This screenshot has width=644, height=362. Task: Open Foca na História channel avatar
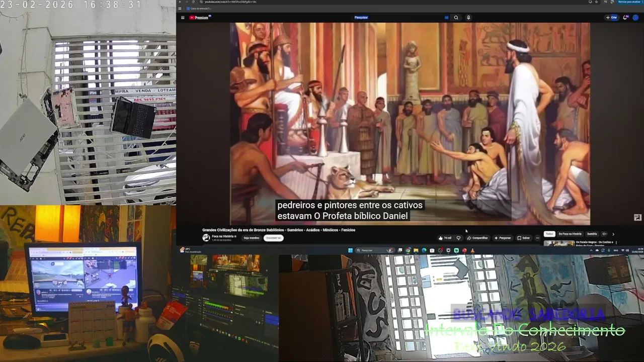point(206,237)
